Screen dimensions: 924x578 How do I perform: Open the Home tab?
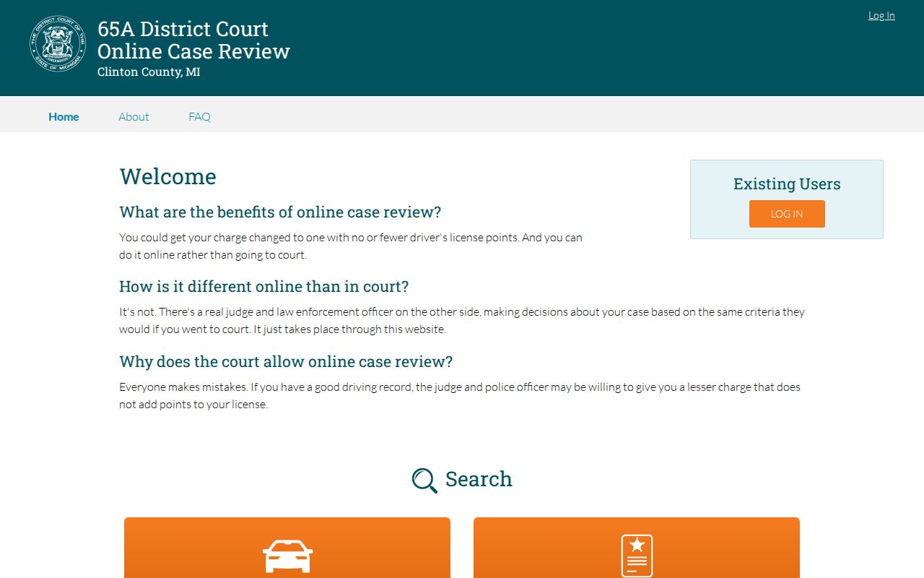click(x=64, y=116)
